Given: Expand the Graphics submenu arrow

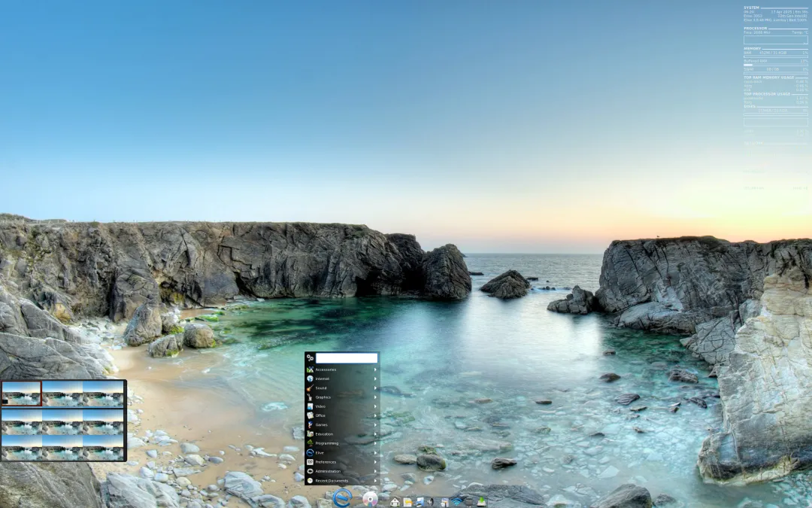Looking at the screenshot, I should click(375, 397).
